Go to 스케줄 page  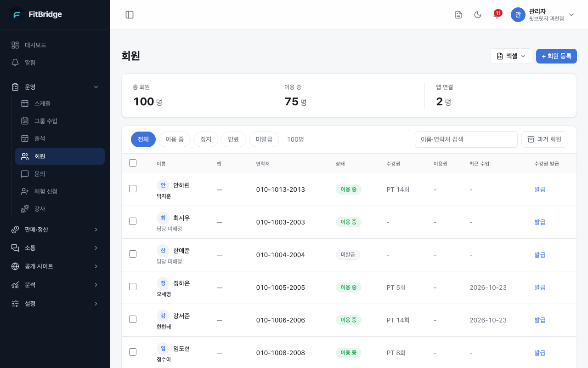pyautogui.click(x=60, y=103)
